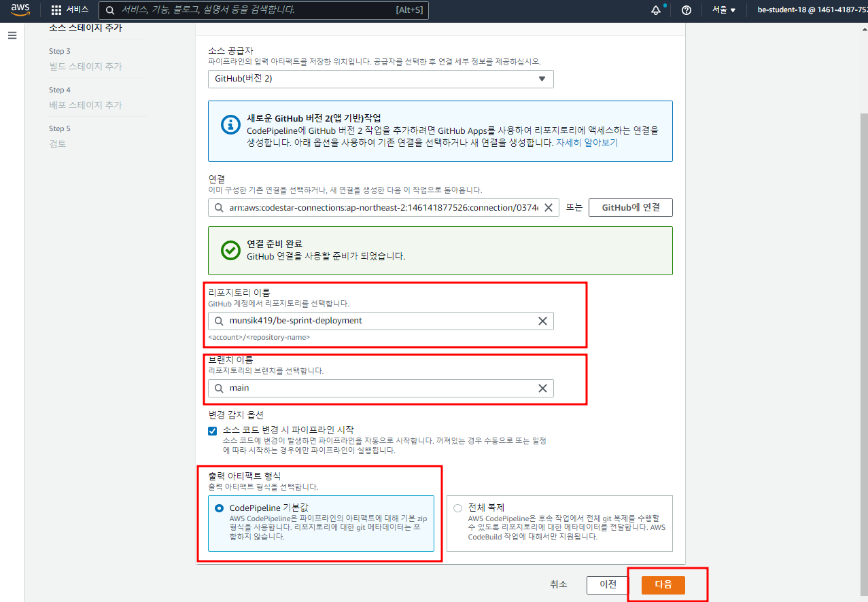This screenshot has height=602, width=868.
Task: Open the AWS console home logo
Action: pos(20,10)
